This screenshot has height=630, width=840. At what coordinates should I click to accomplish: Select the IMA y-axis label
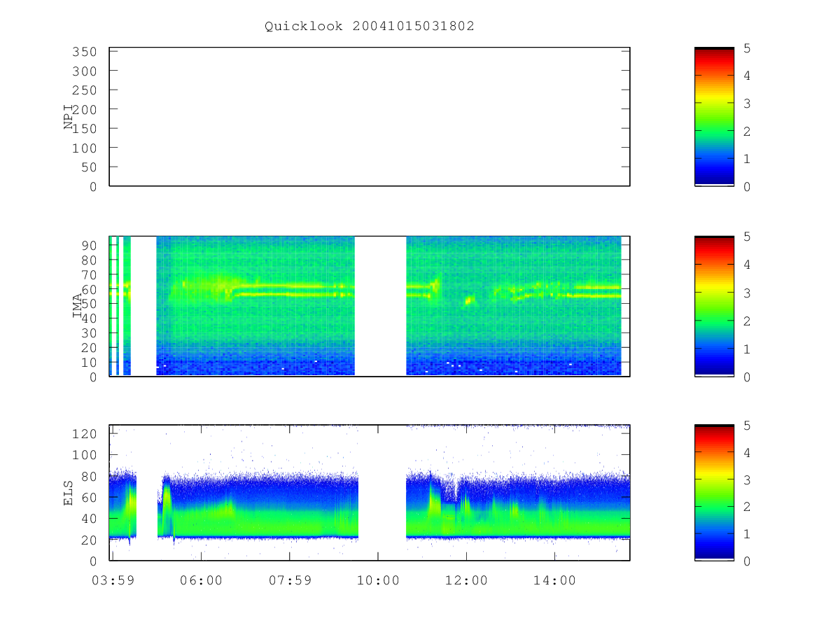pyautogui.click(x=78, y=306)
